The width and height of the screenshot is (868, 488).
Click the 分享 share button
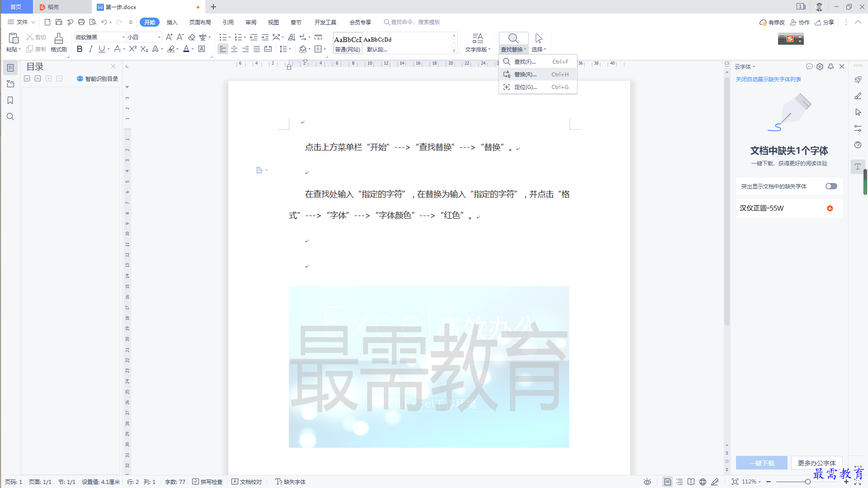825,22
